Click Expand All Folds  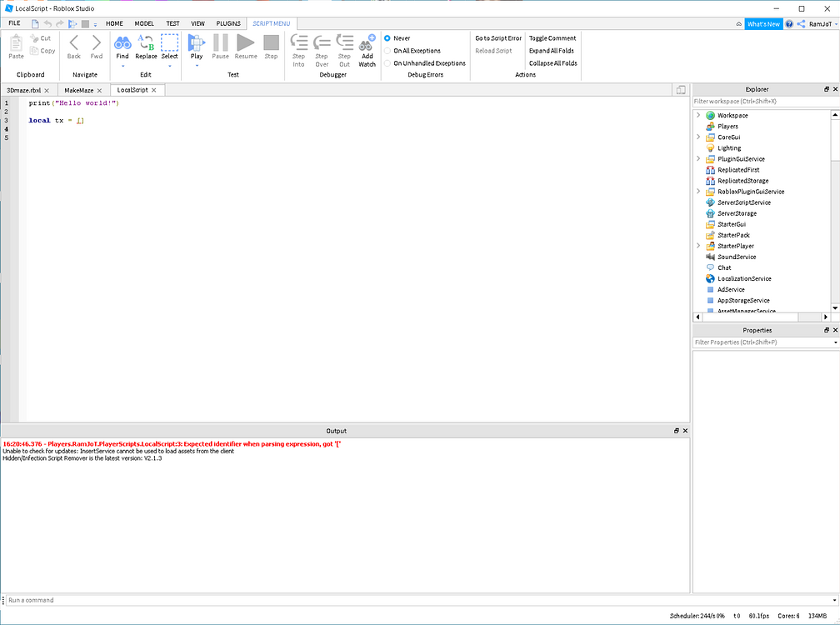tap(552, 51)
